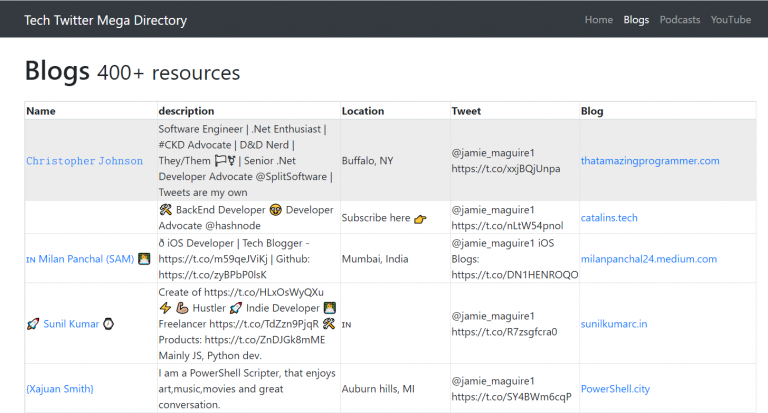Click the Blogs 400+ resources heading
Image resolution: width=768 pixels, height=413 pixels.
pos(132,72)
